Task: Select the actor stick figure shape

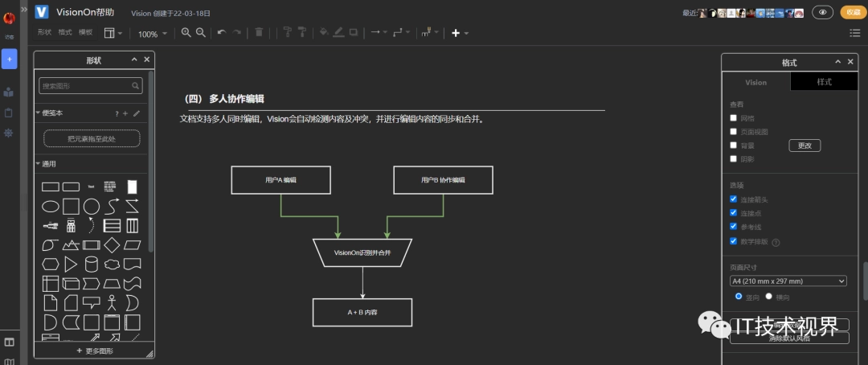Action: pos(112,301)
